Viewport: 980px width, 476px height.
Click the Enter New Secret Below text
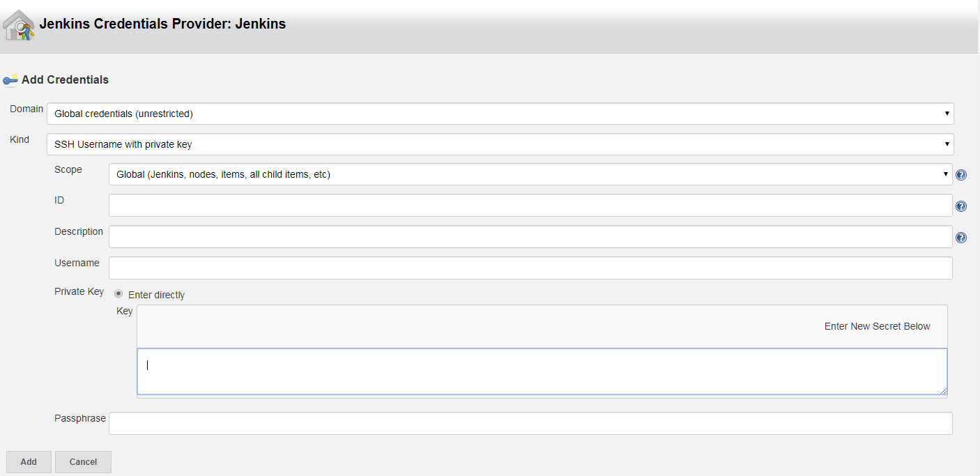[877, 326]
